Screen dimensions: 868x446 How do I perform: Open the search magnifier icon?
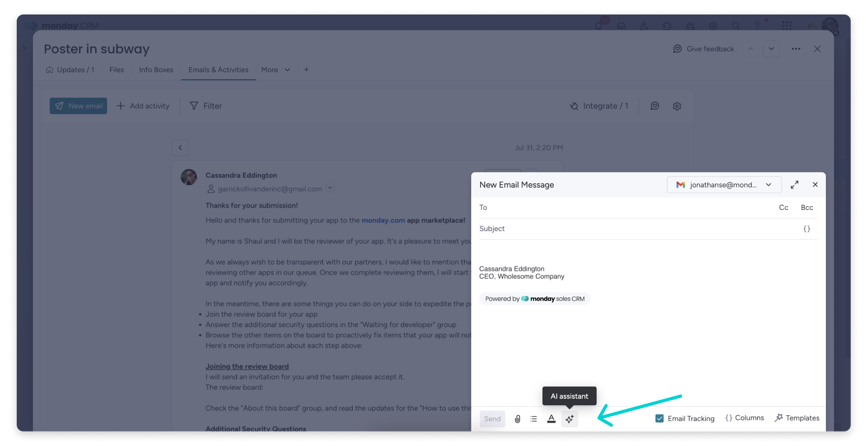[736, 25]
